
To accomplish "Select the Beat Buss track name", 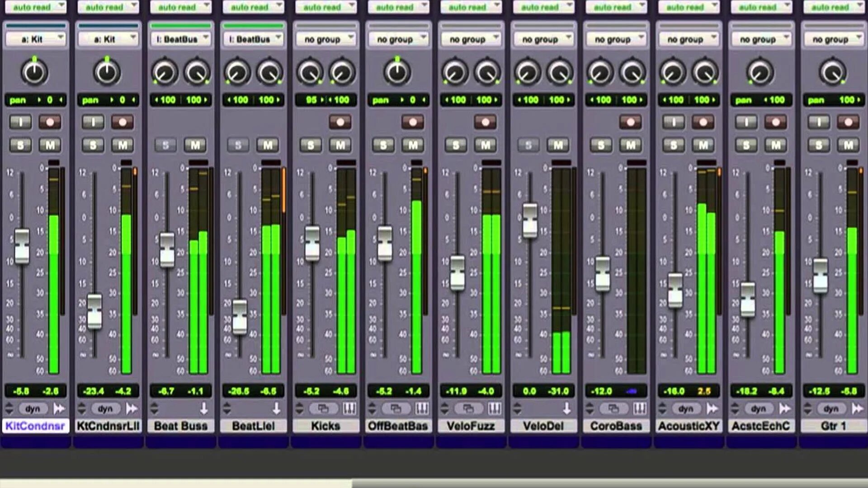I will click(x=181, y=426).
